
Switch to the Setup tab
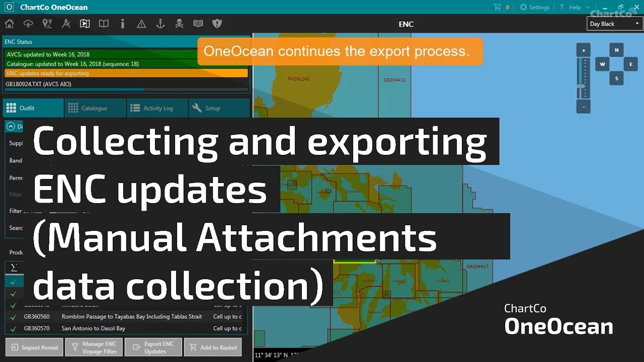(219, 108)
